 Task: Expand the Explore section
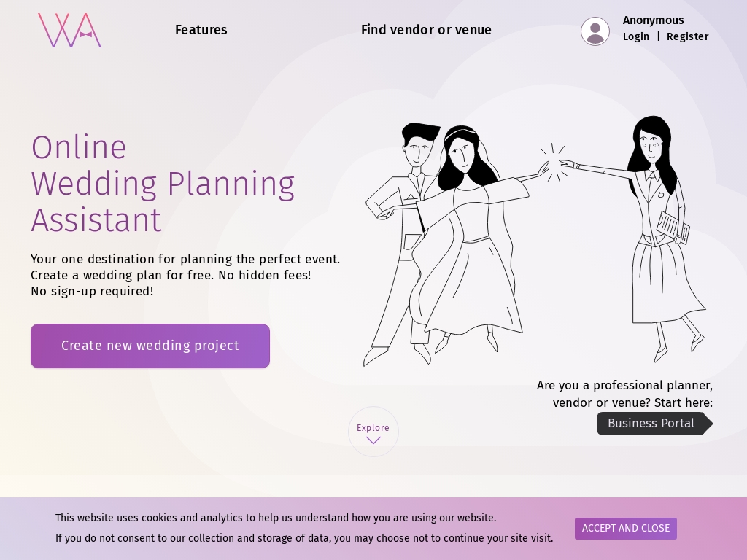click(373, 431)
